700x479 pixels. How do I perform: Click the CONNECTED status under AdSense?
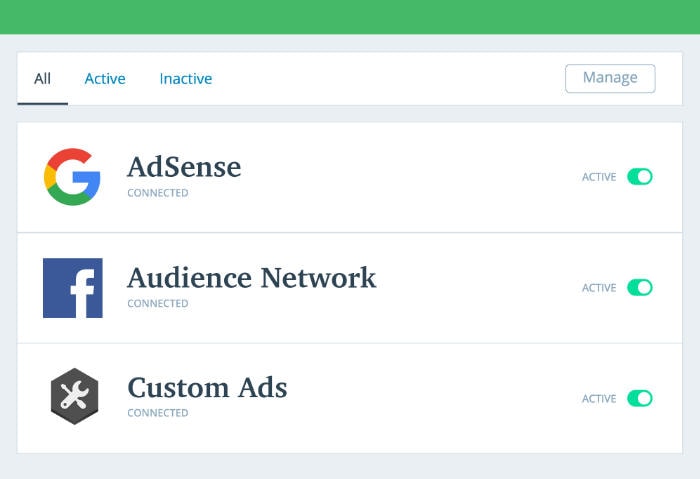click(x=158, y=193)
